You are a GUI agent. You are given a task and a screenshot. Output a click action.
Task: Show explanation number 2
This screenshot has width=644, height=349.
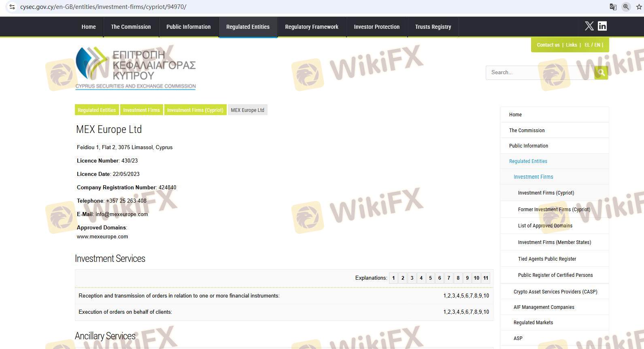point(403,278)
